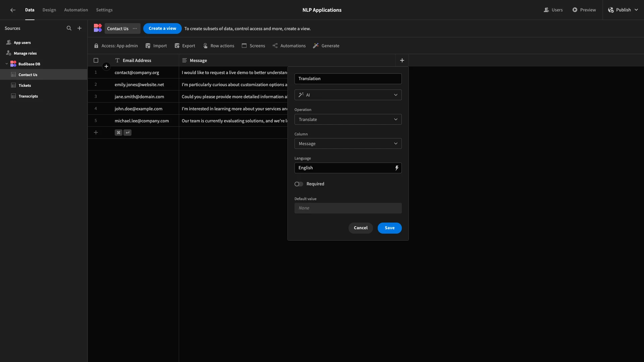The image size is (644, 362).
Task: Switch to the Data tab
Action: [30, 10]
